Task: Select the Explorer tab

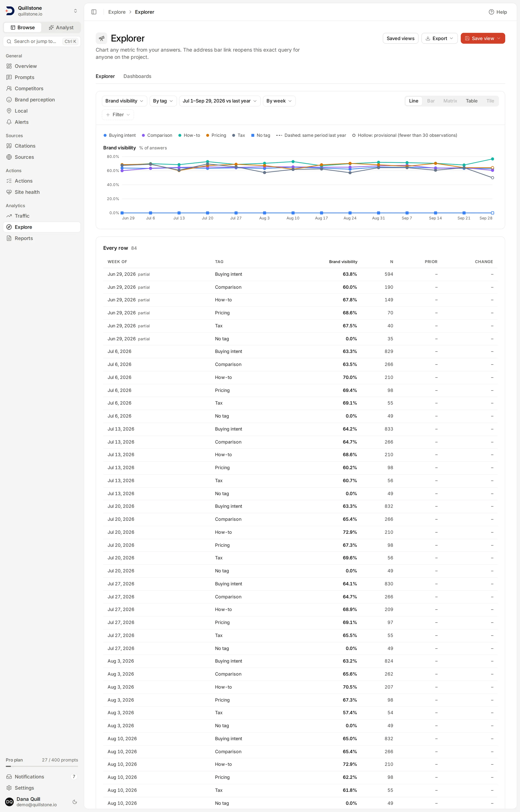Action: pos(105,76)
